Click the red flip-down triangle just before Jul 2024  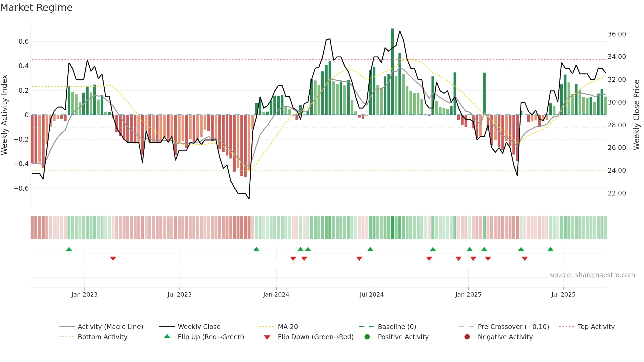pos(359,258)
